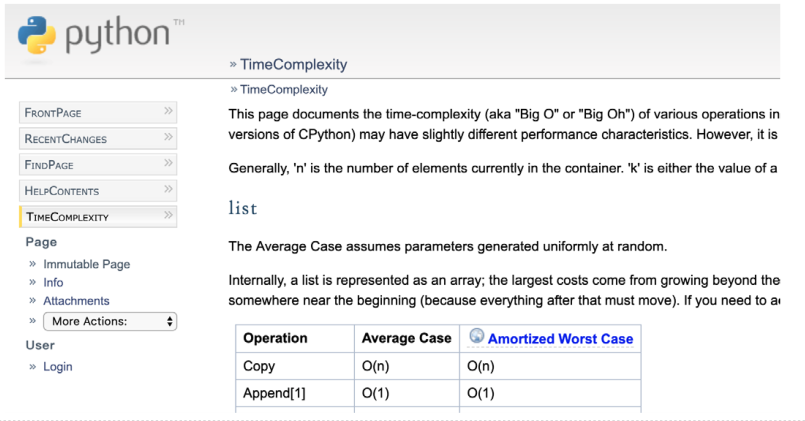Click the Login link
Image resolution: width=805 pixels, height=421 pixels.
click(x=58, y=367)
